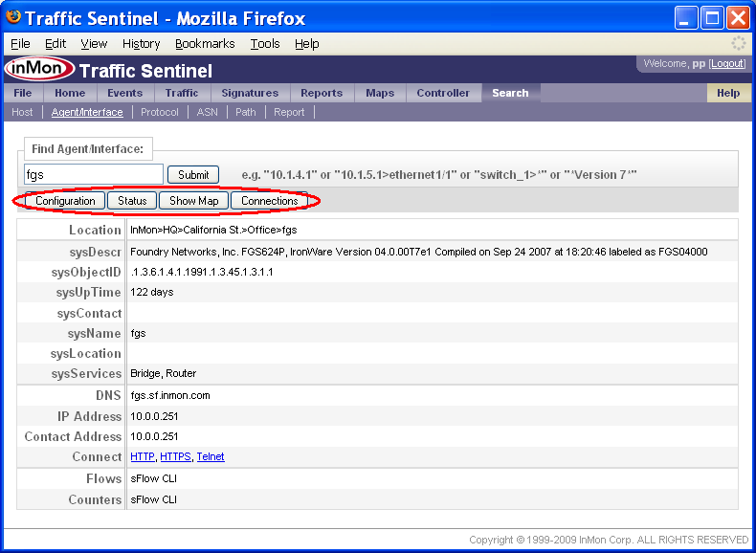This screenshot has width=756, height=553.
Task: Open the Bookmarks menu
Action: click(x=205, y=44)
